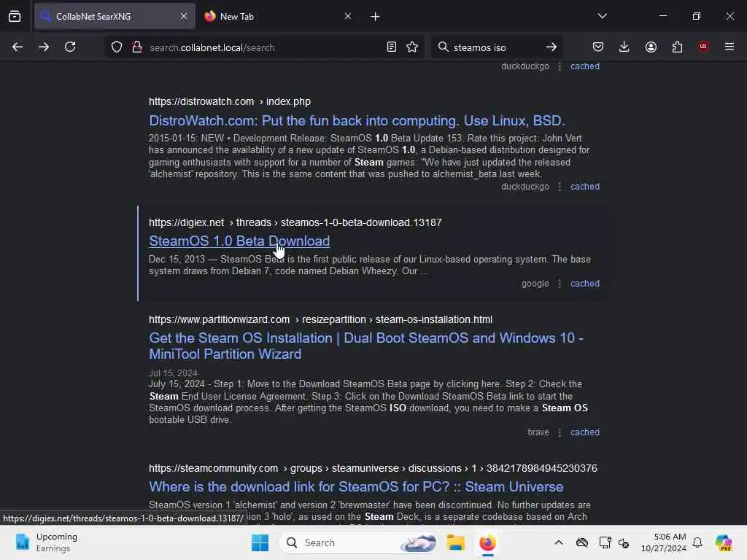Open cached link for digiex result

click(x=585, y=284)
